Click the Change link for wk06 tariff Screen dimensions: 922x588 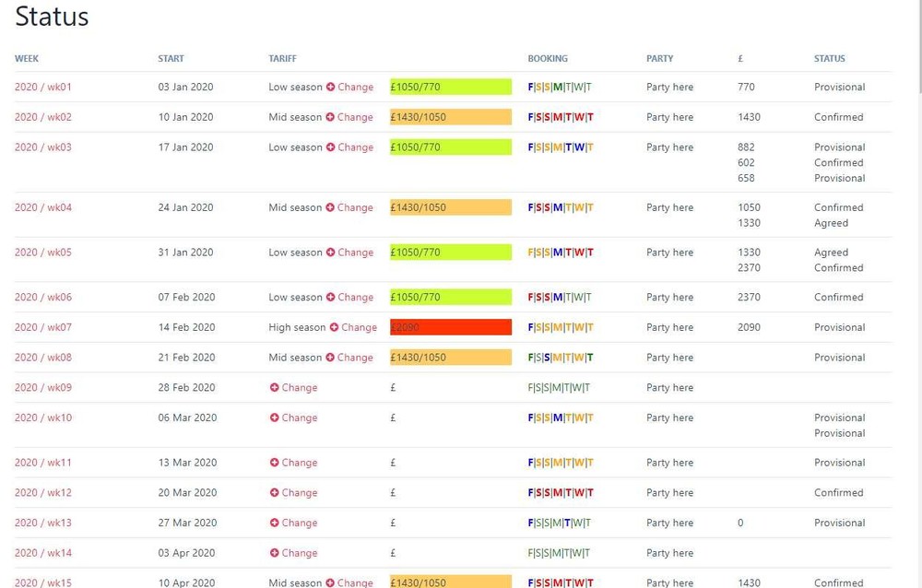click(x=356, y=298)
